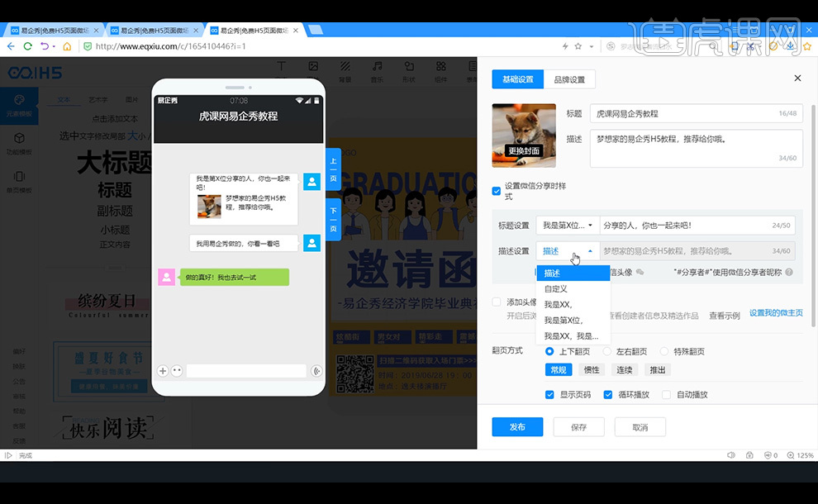Click the 发布 publish button
Screen dimensions: 818x504
pos(517,427)
